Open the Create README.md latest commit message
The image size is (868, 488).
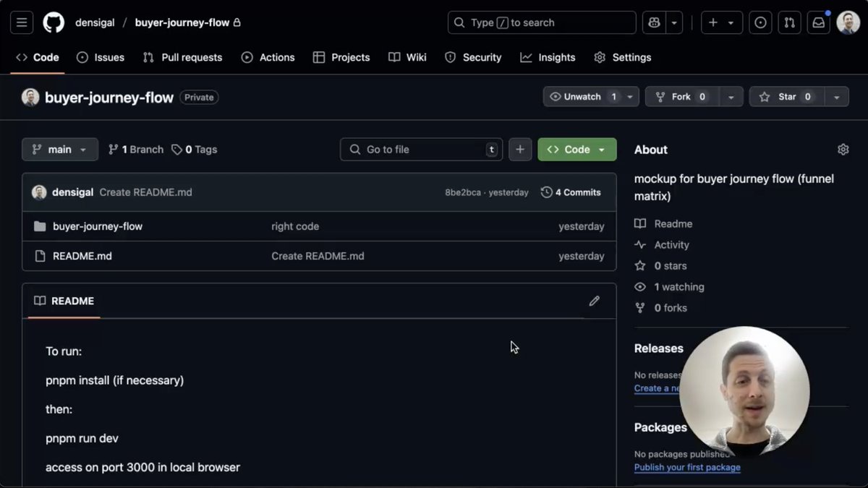click(145, 192)
